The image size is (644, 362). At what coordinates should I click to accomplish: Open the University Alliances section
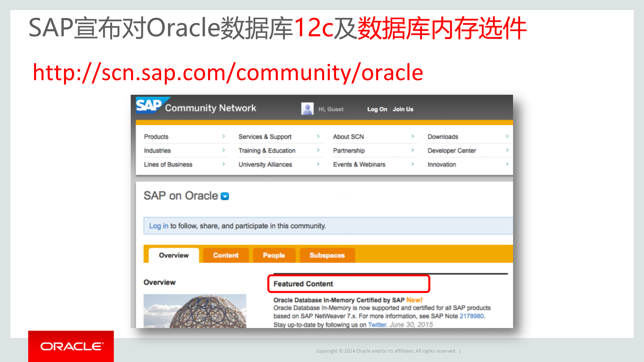tap(265, 164)
